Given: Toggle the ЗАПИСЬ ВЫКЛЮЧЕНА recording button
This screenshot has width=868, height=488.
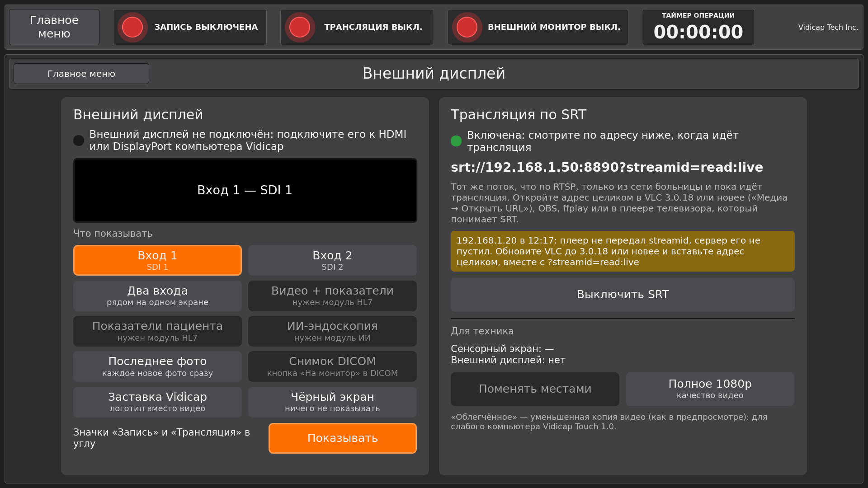Looking at the screenshot, I should pyautogui.click(x=190, y=27).
